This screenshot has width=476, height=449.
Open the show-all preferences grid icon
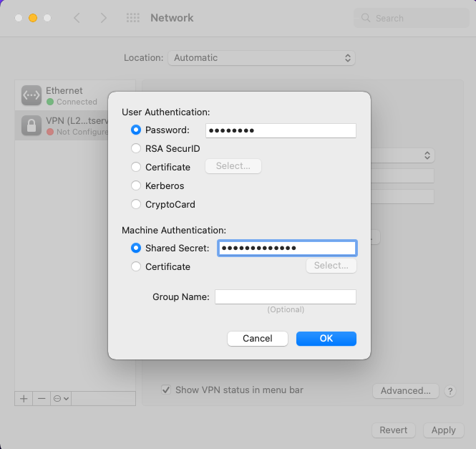133,18
